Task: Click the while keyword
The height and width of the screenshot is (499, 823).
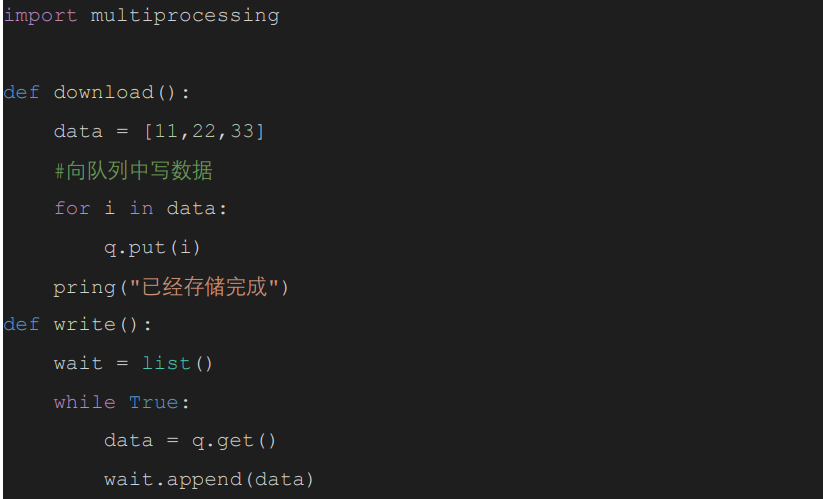Action: 84,402
